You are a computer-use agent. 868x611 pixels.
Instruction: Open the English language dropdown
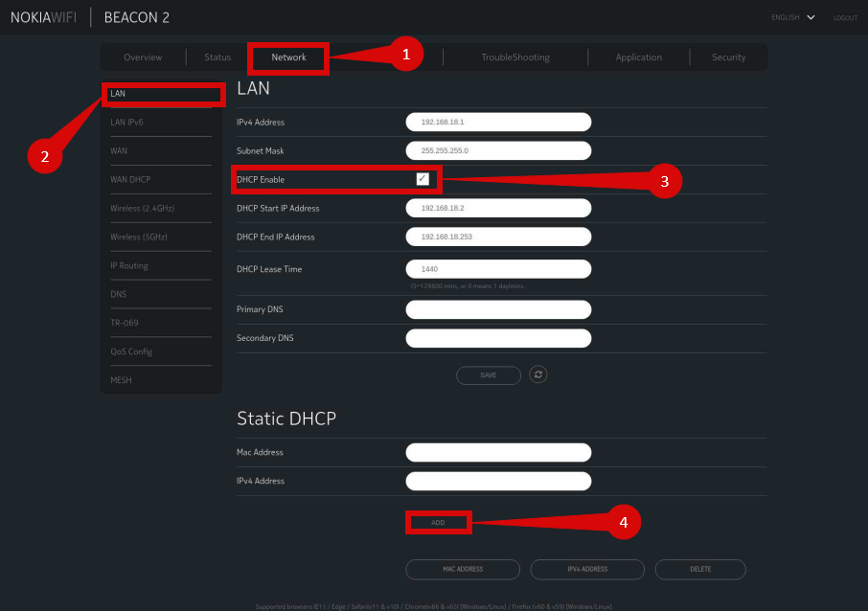793,17
